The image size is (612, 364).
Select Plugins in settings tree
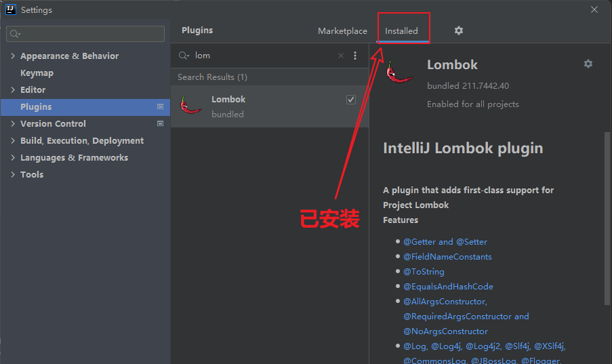pos(85,106)
